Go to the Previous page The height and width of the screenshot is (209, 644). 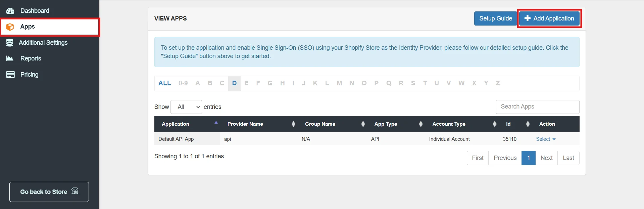point(505,158)
